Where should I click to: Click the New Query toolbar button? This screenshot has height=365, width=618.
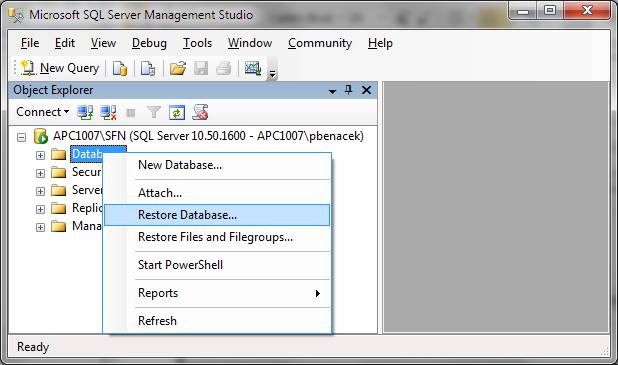(60, 68)
